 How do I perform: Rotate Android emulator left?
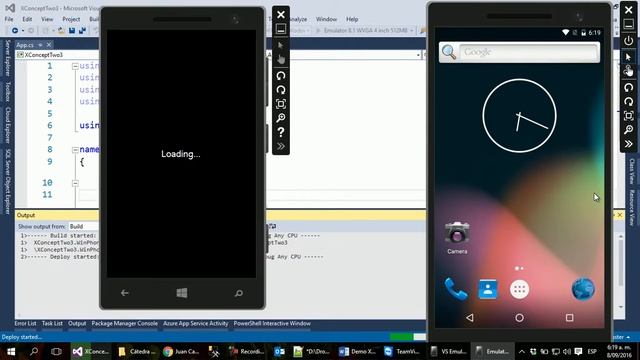click(629, 87)
